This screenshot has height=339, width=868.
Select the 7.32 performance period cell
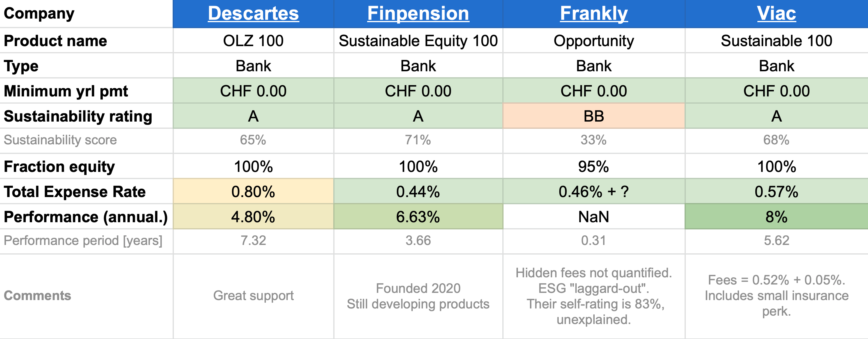[253, 241]
